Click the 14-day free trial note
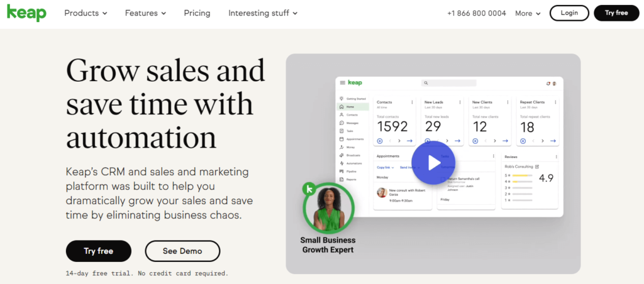This screenshot has height=284, width=644. (x=147, y=273)
